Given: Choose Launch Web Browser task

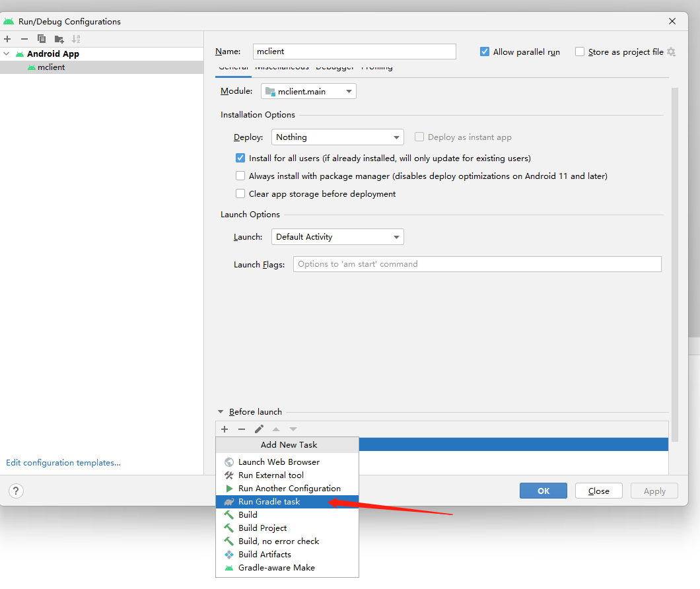Looking at the screenshot, I should pos(287,462).
